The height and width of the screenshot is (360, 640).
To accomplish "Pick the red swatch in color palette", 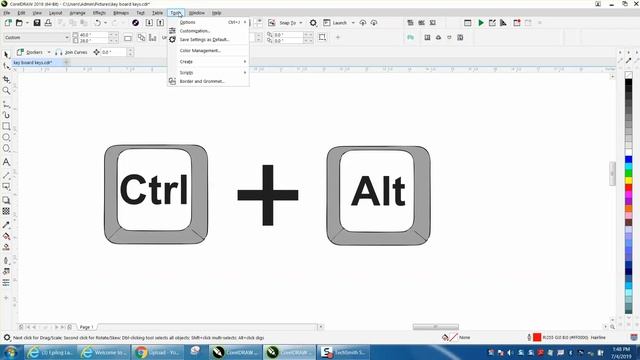I will pos(629,187).
